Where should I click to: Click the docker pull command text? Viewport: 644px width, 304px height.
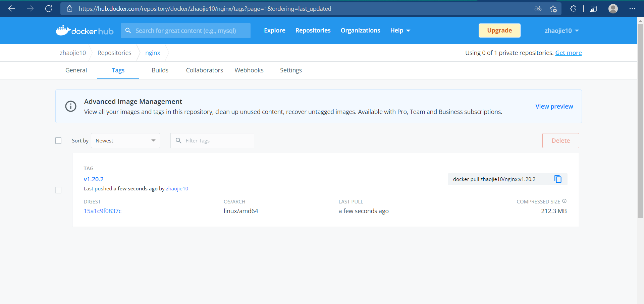494,179
